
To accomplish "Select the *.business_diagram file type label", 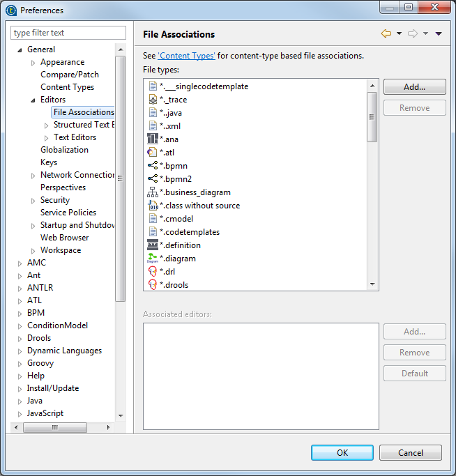I will point(195,192).
